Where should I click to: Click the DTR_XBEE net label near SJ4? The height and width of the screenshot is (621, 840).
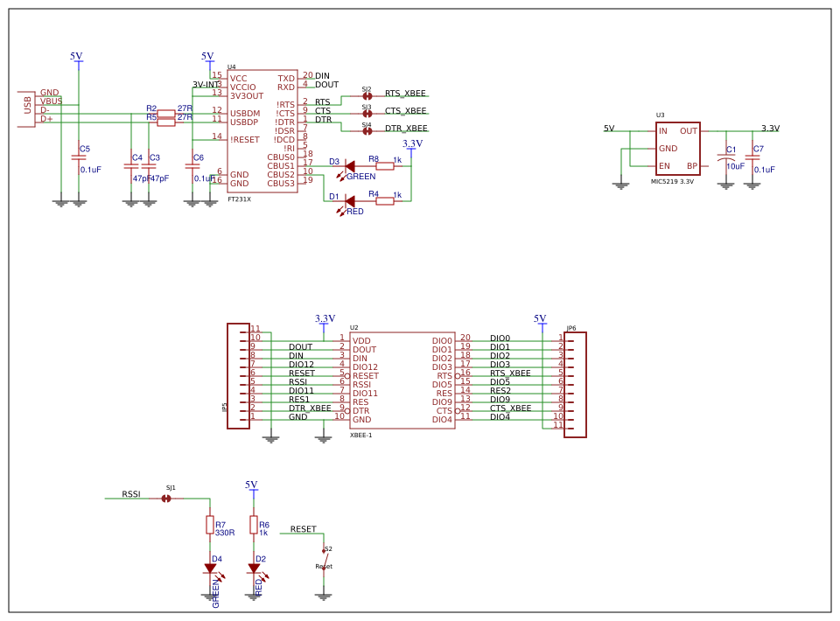(x=406, y=129)
